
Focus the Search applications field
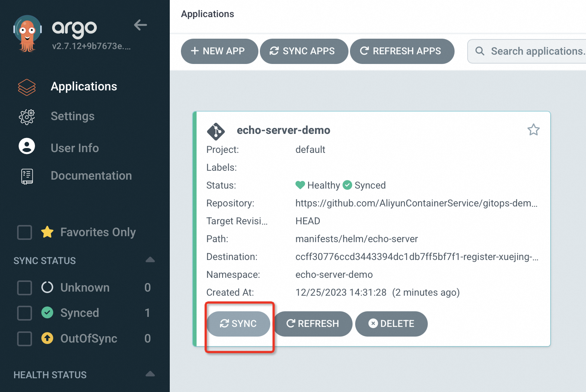pyautogui.click(x=536, y=51)
